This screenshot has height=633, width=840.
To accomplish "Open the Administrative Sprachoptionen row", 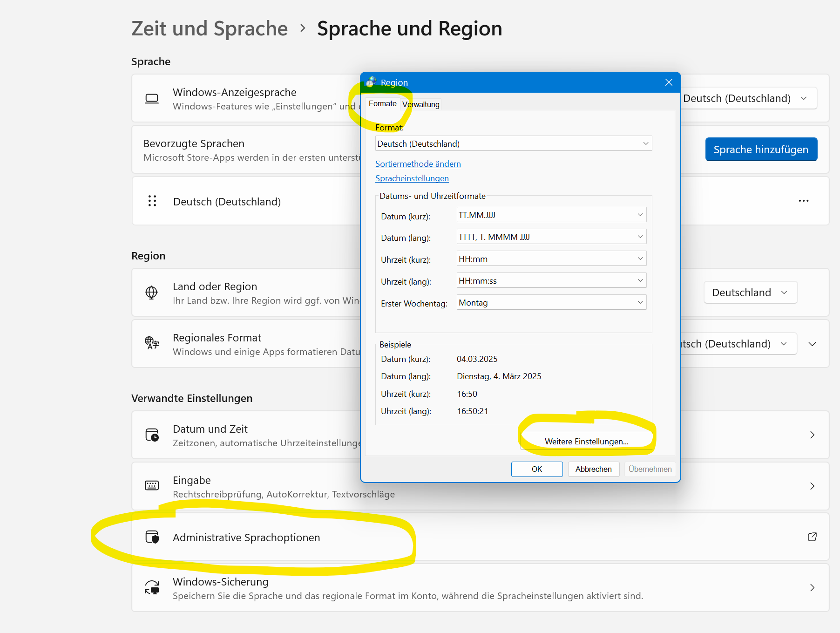I will pos(480,537).
